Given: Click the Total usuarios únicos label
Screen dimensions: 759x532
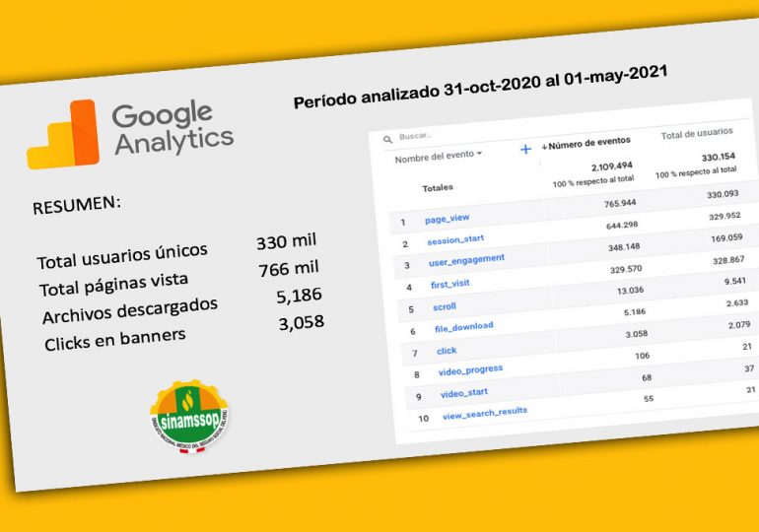Looking at the screenshot, I should (x=122, y=256).
